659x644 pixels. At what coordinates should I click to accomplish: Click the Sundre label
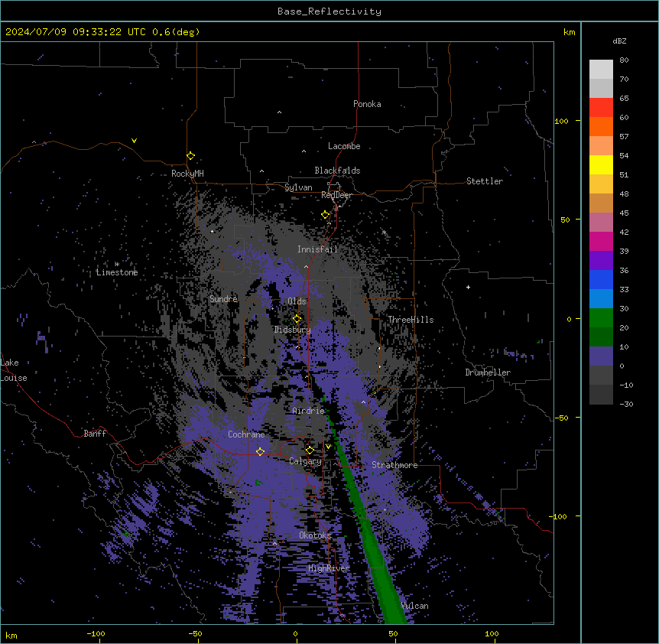tap(223, 299)
